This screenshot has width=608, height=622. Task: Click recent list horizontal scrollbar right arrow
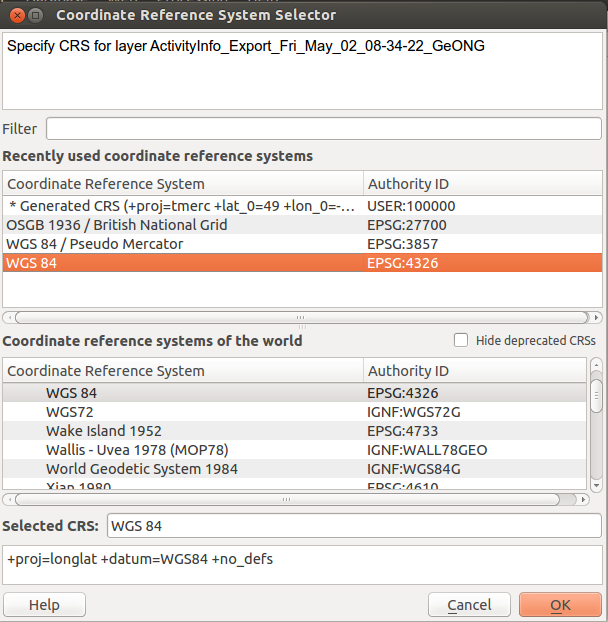point(596,317)
